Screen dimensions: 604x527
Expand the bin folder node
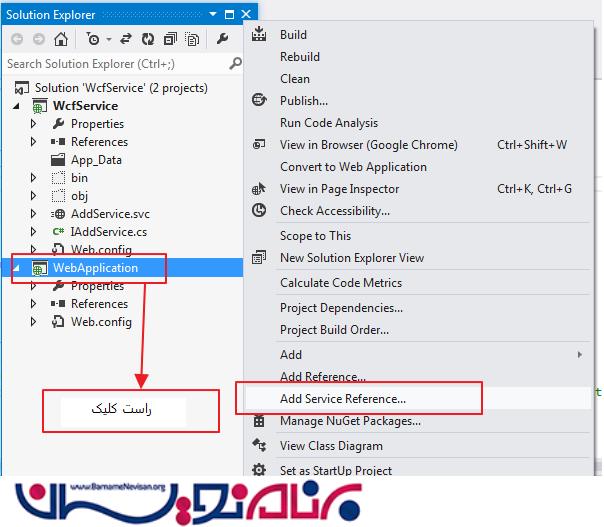coord(34,178)
